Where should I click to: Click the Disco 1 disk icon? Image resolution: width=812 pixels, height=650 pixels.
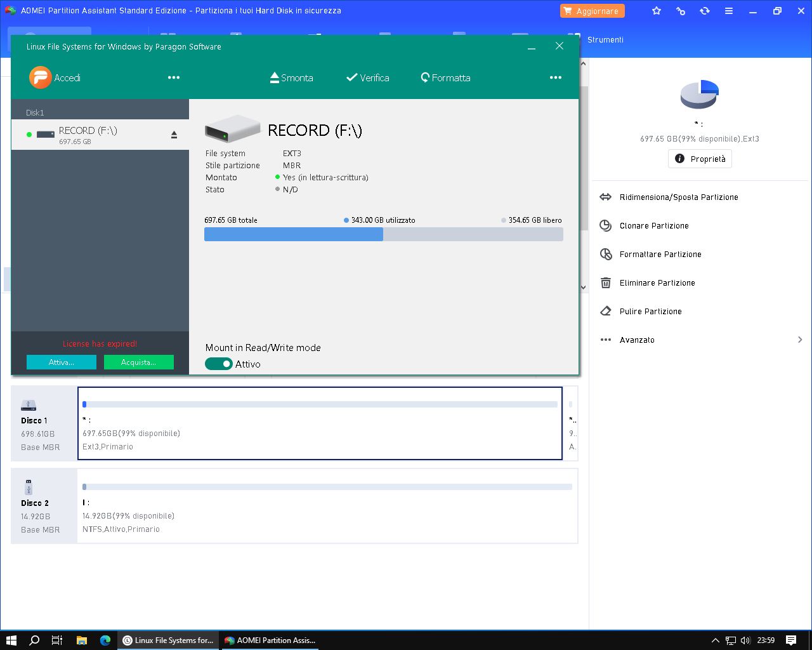(x=29, y=405)
